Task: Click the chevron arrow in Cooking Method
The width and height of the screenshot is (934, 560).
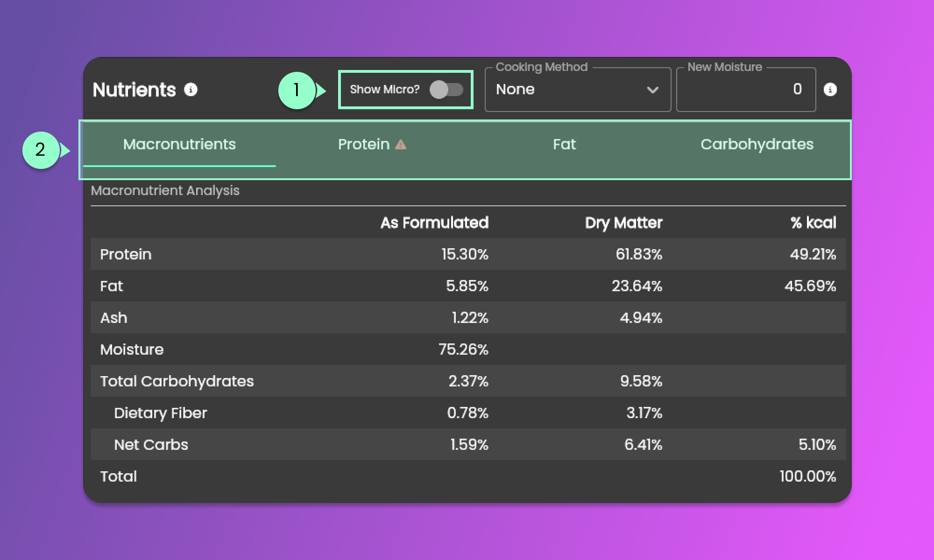Action: (652, 90)
